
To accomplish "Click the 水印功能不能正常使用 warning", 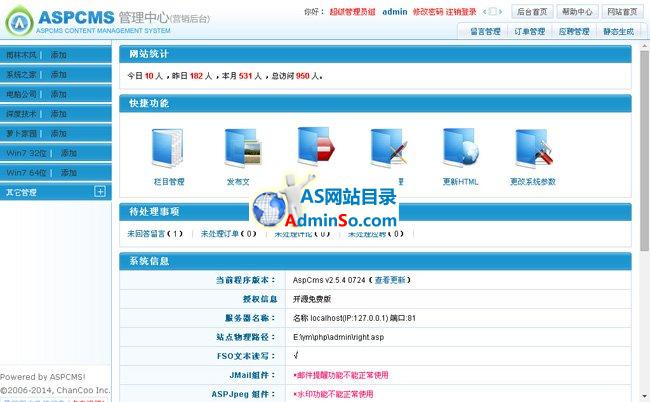I will pyautogui.click(x=333, y=394).
